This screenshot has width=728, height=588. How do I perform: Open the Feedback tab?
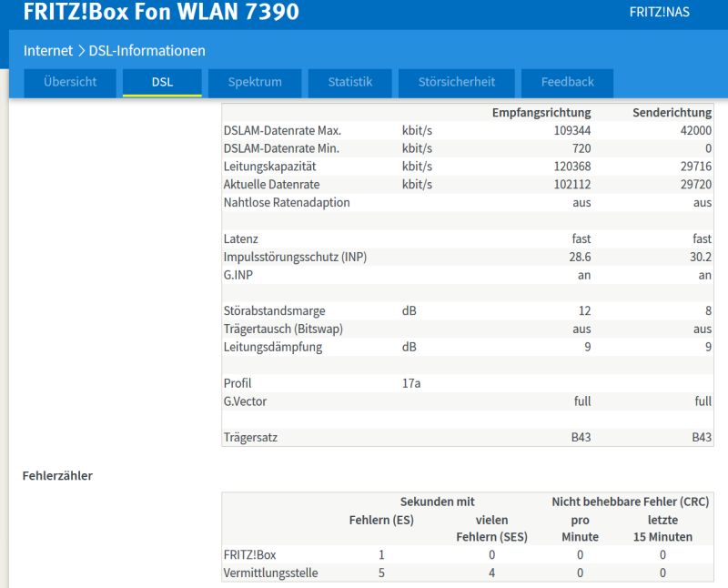[567, 82]
